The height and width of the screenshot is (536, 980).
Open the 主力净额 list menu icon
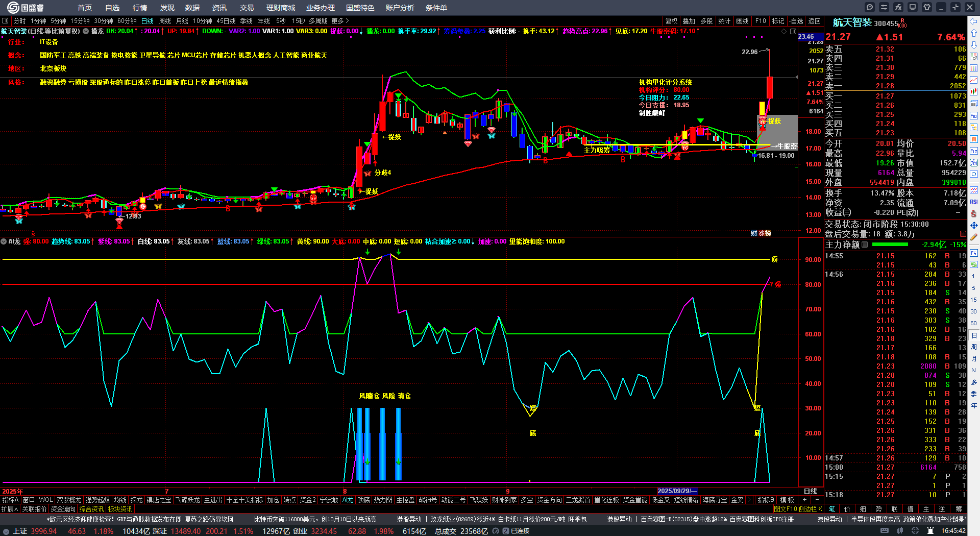point(865,245)
